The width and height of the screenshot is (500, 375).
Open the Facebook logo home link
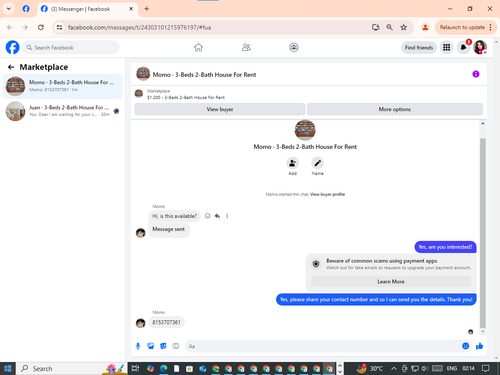[12, 47]
